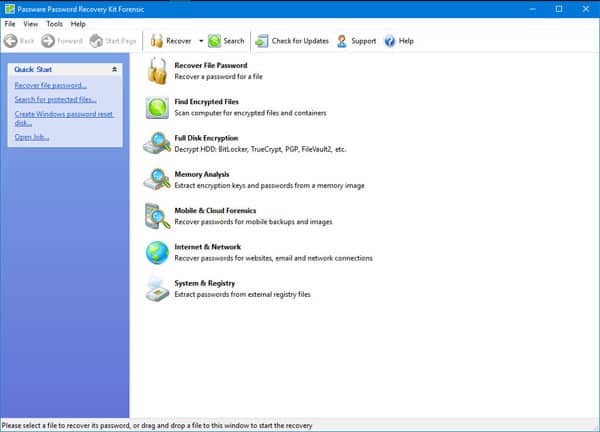Image resolution: width=600 pixels, height=432 pixels.
Task: Click the Check for Updates label
Action: pyautogui.click(x=300, y=41)
